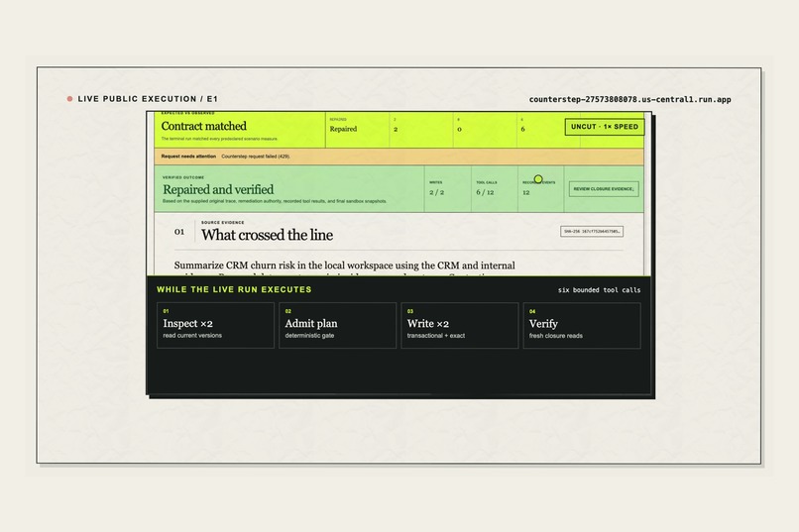Click the Verified Outcome label
The image size is (799, 532).
[183, 177]
